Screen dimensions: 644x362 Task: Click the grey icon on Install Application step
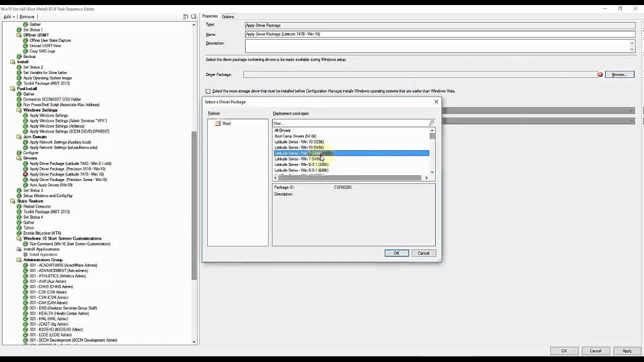[x=26, y=254]
